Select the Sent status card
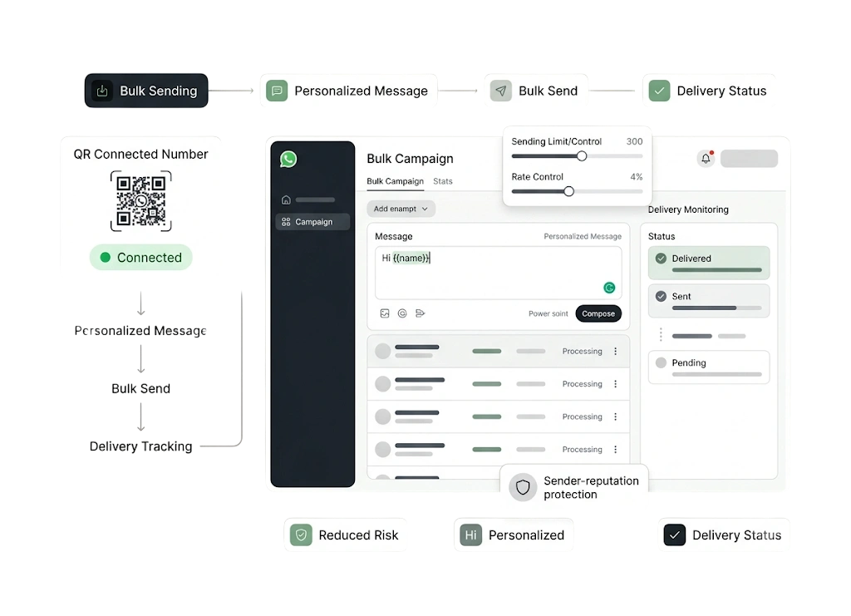The width and height of the screenshot is (851, 616). click(x=709, y=301)
